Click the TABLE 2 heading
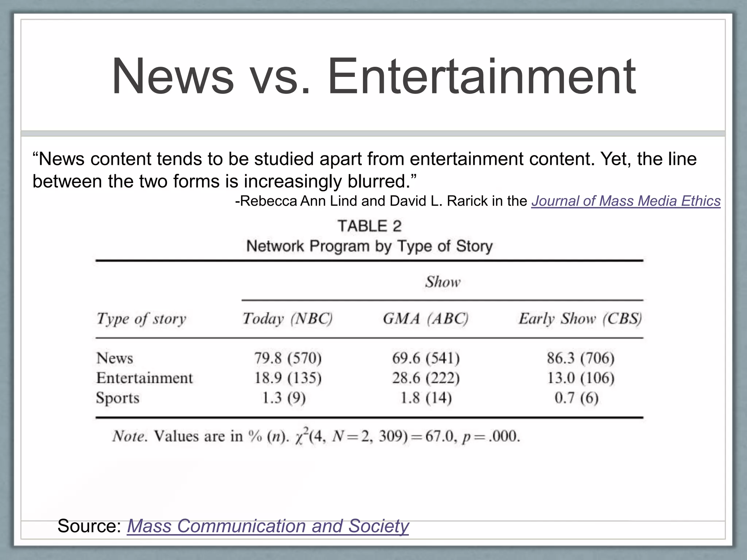Screen dimensions: 747x560 [369, 226]
